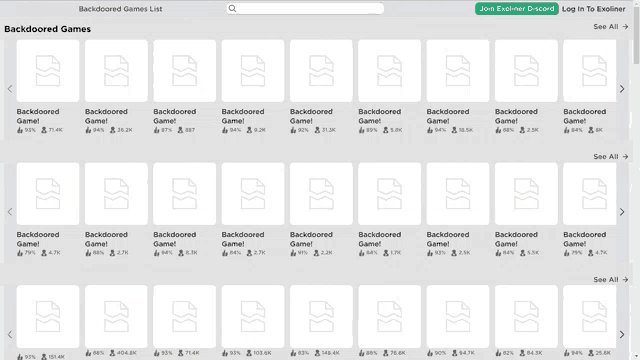The height and width of the screenshot is (360, 640).
Task: Click left arrow of row containing 8.3K game
Action: click(10, 212)
